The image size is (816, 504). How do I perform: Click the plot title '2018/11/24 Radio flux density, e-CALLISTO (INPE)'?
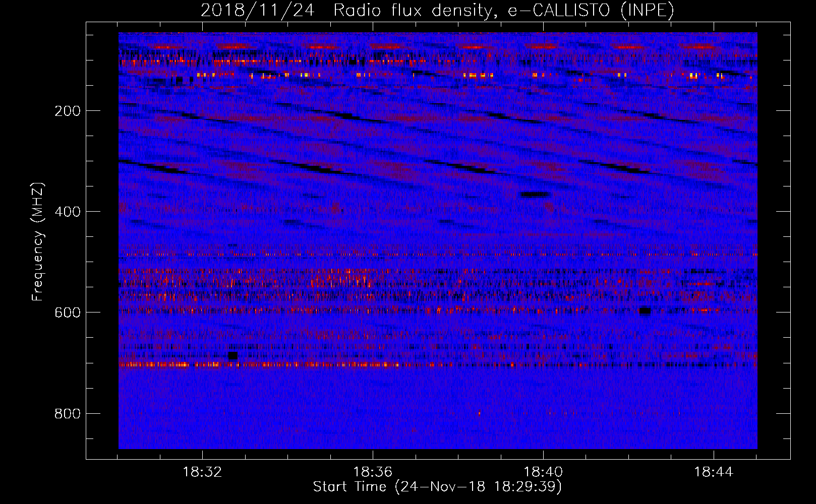(x=437, y=11)
